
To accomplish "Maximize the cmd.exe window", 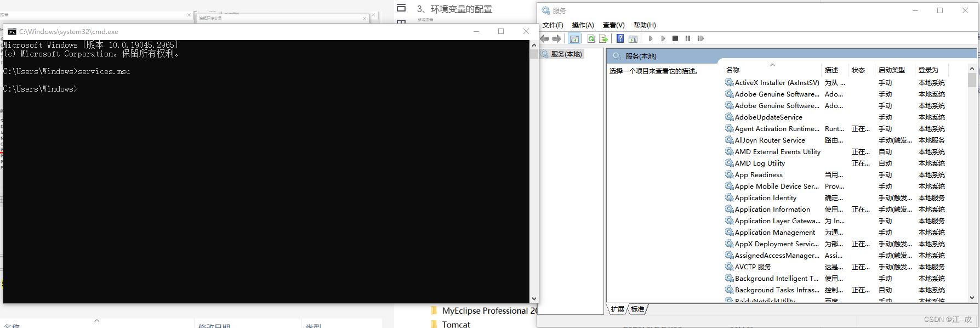I will [500, 31].
